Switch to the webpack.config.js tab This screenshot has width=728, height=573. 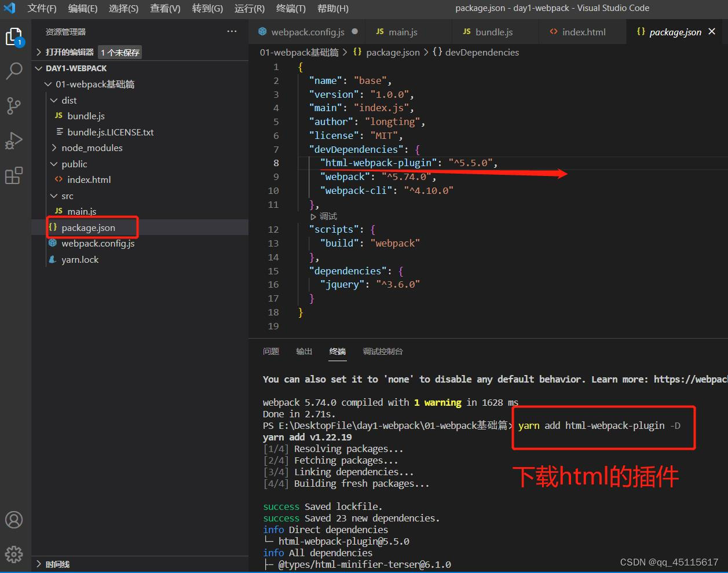pos(307,32)
